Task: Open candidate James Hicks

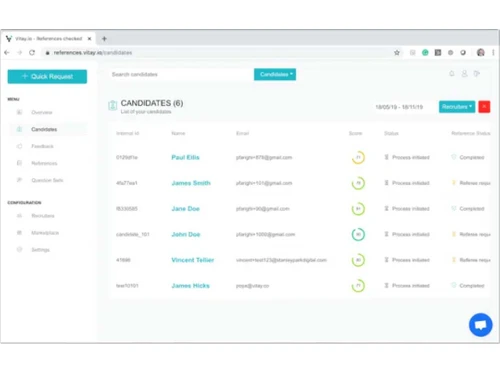Action: coord(190,286)
